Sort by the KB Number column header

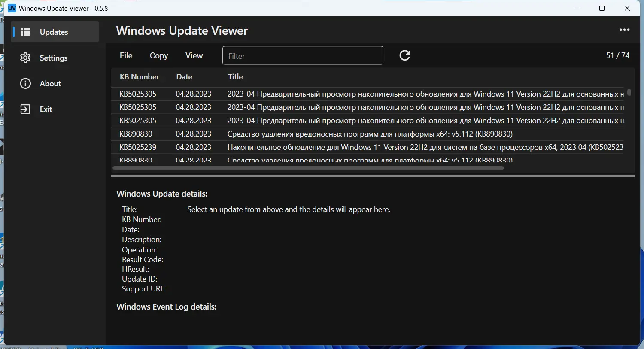coord(140,77)
